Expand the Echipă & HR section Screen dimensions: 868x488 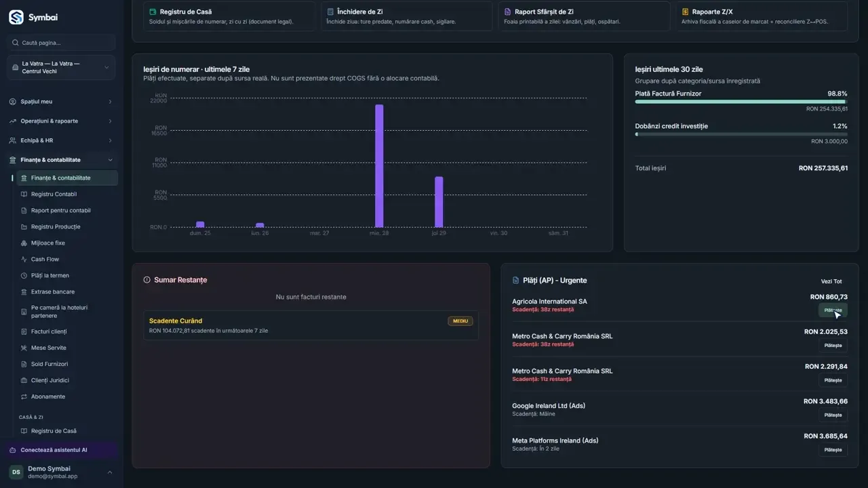[x=111, y=141]
